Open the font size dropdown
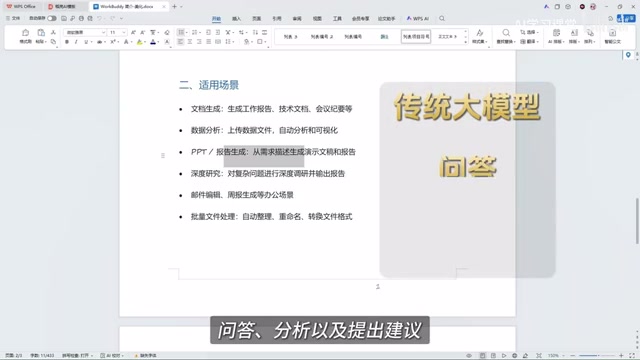This screenshot has width=640, height=360. point(124,32)
